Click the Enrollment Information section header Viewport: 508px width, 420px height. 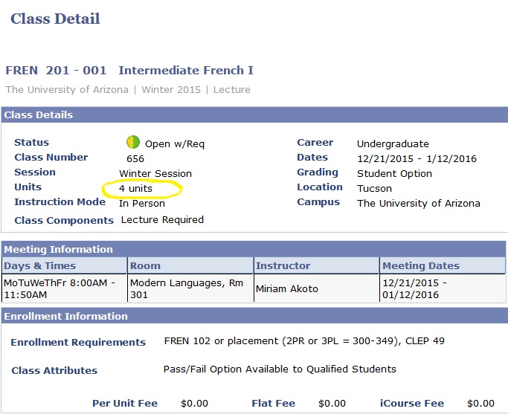(x=254, y=316)
